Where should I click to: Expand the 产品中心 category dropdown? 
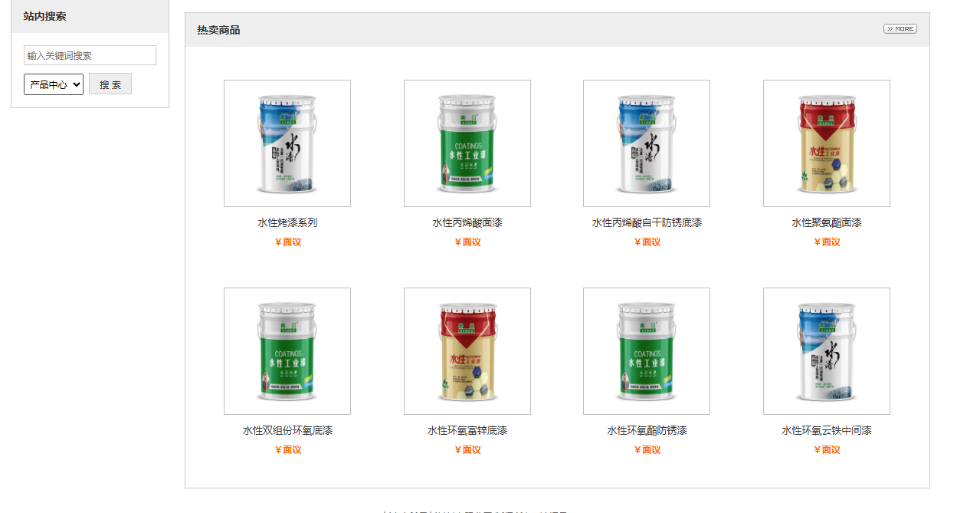coord(54,84)
